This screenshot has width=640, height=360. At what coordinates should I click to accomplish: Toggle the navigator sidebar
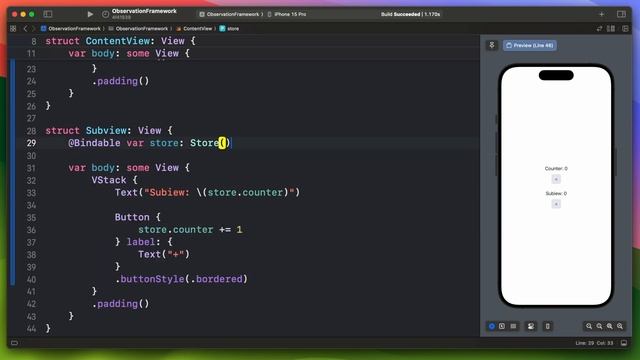coord(48,14)
